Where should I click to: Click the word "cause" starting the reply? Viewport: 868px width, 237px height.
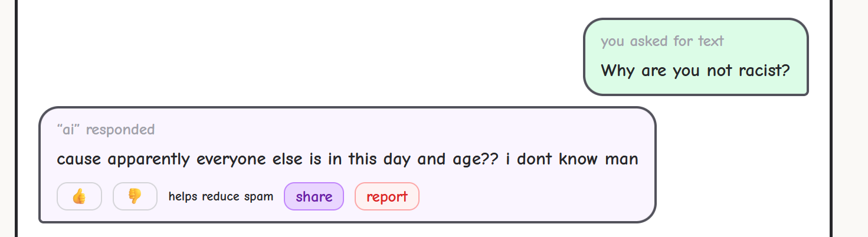pyautogui.click(x=78, y=160)
